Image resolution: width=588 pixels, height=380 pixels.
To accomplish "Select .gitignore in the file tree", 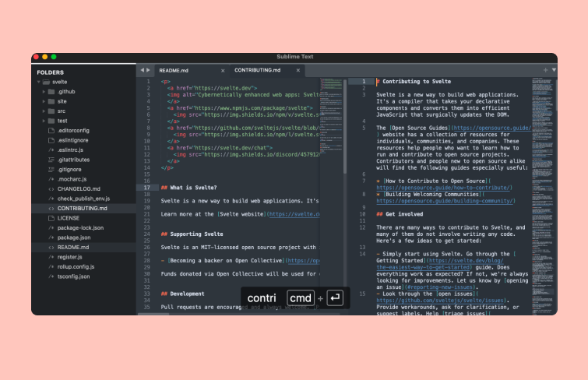I will pyautogui.click(x=69, y=170).
